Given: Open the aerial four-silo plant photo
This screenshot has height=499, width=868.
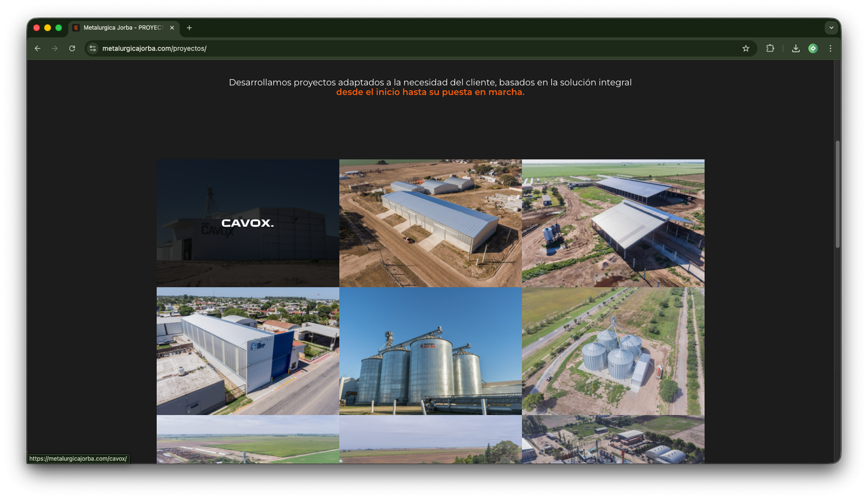Looking at the screenshot, I should [613, 351].
